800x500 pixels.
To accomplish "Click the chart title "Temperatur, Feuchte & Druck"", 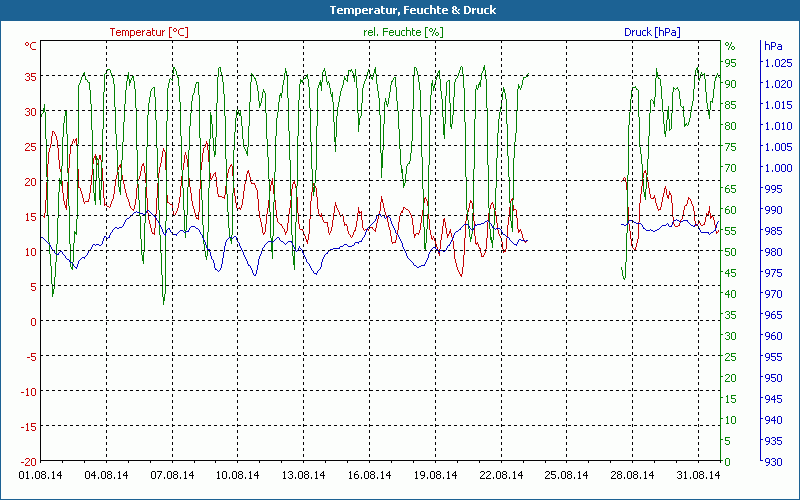I will 412,10.
